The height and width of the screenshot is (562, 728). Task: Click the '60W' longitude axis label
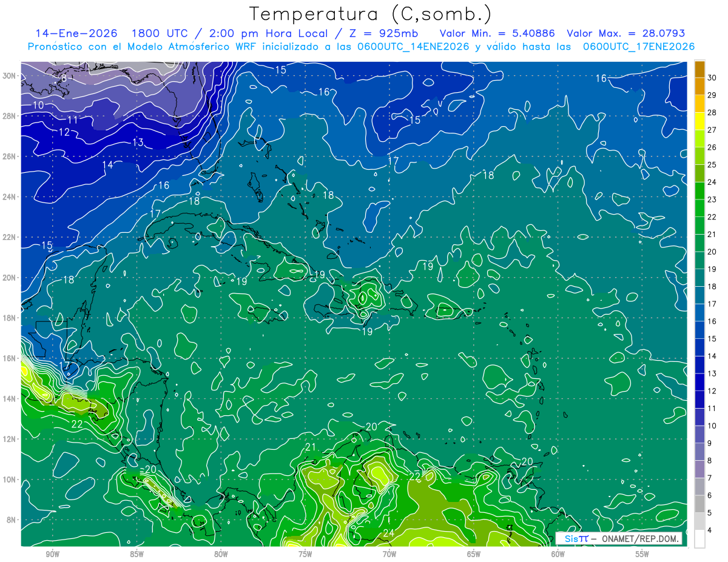[558, 554]
